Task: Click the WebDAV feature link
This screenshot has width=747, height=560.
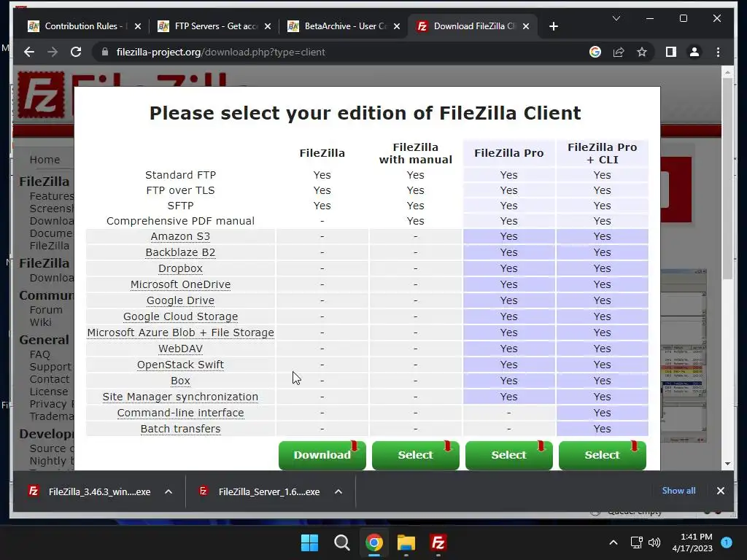Action: pos(180,349)
